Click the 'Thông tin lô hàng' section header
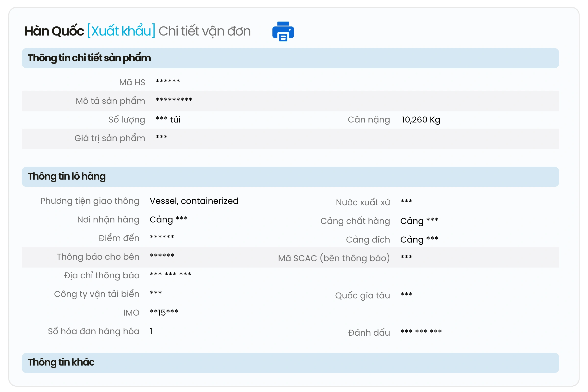This screenshot has height=392, width=588. (x=290, y=177)
